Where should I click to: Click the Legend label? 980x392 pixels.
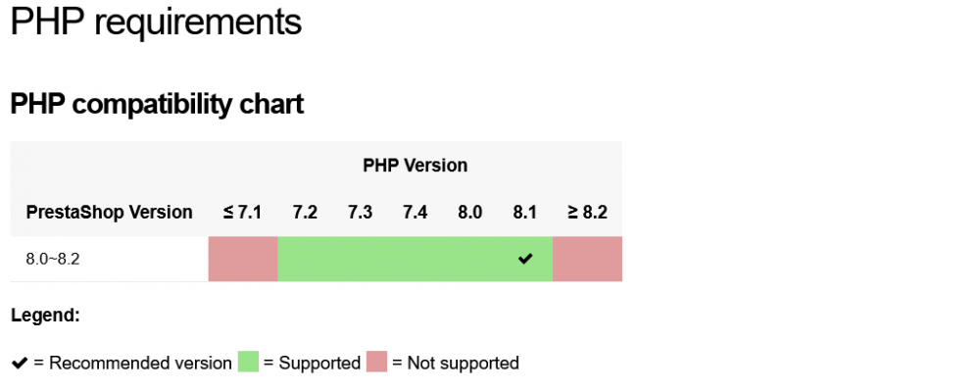(45, 317)
